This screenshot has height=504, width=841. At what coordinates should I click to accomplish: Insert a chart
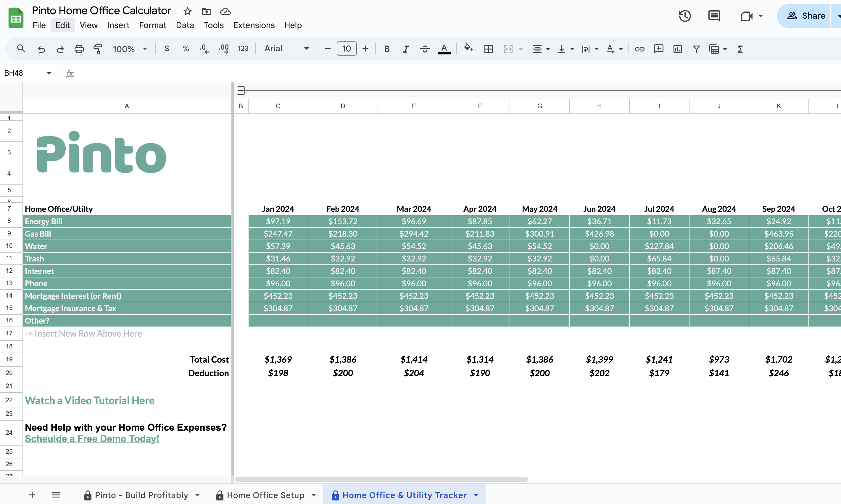coord(677,49)
